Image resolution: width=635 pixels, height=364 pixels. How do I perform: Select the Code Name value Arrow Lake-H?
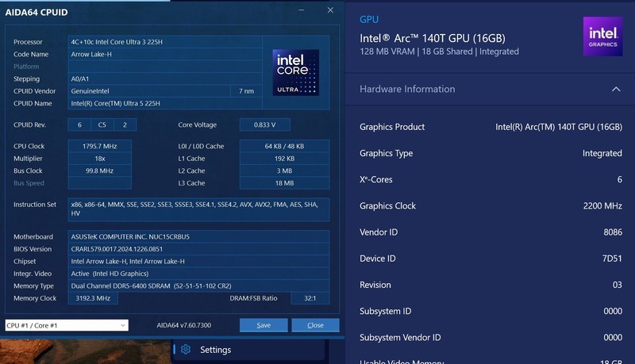165,54
